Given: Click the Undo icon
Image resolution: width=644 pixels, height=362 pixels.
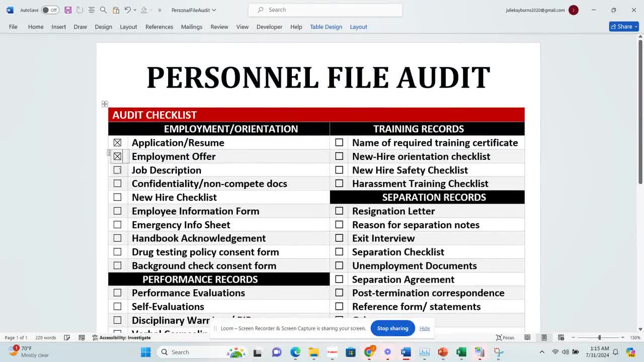Looking at the screenshot, I should pyautogui.click(x=127, y=10).
